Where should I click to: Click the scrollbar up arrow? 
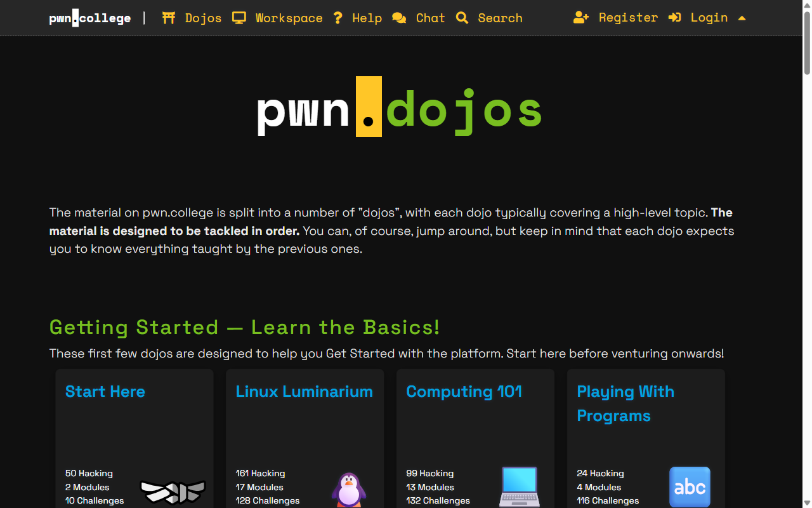(807, 4)
